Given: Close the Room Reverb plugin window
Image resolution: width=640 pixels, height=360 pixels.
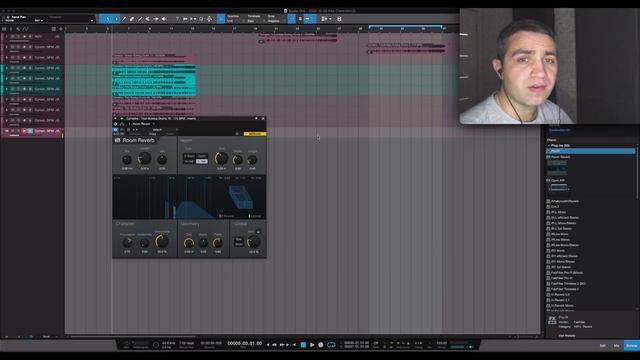Looking at the screenshot, I should tap(263, 118).
